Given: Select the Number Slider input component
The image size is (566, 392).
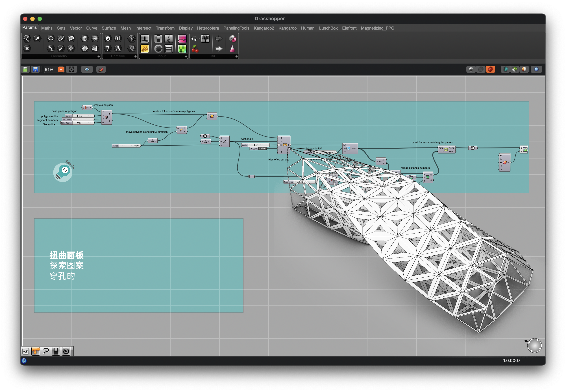Looking at the screenshot, I should [x=145, y=39].
